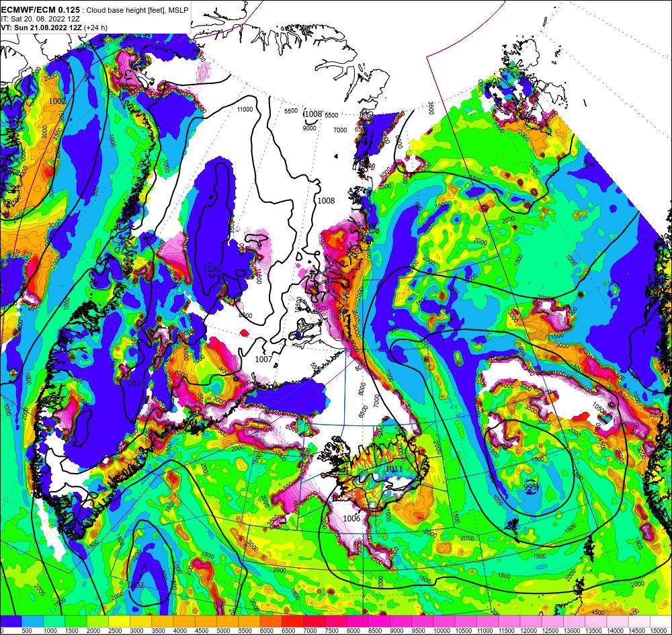Click the 'IT: Sat 20. 08. 2022 12Z' line
Viewport: 672px width, 635px height.
(x=40, y=19)
